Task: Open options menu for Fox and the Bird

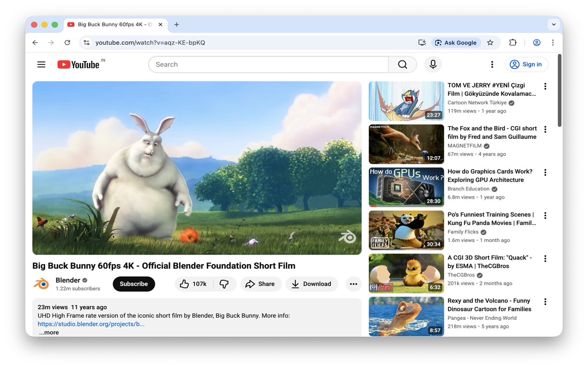Action: pyautogui.click(x=545, y=129)
